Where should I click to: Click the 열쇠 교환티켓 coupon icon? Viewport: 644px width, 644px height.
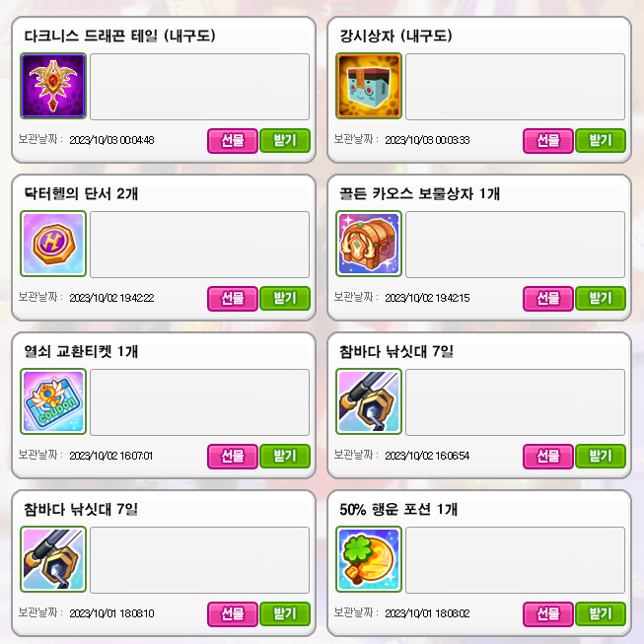(53, 401)
